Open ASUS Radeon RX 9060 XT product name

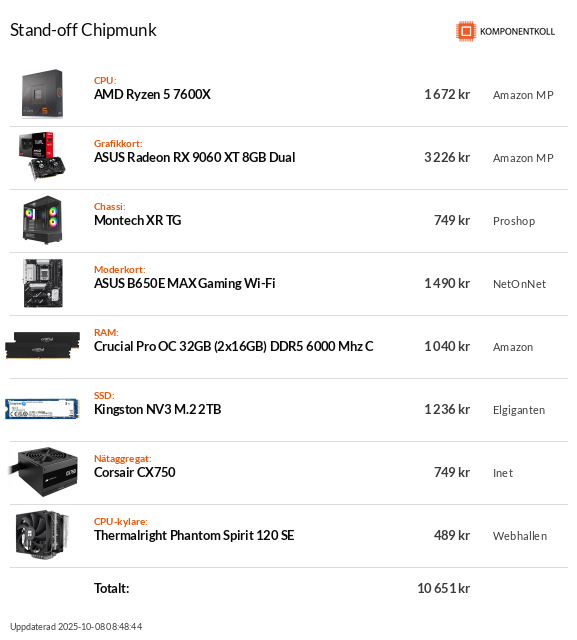coord(195,158)
